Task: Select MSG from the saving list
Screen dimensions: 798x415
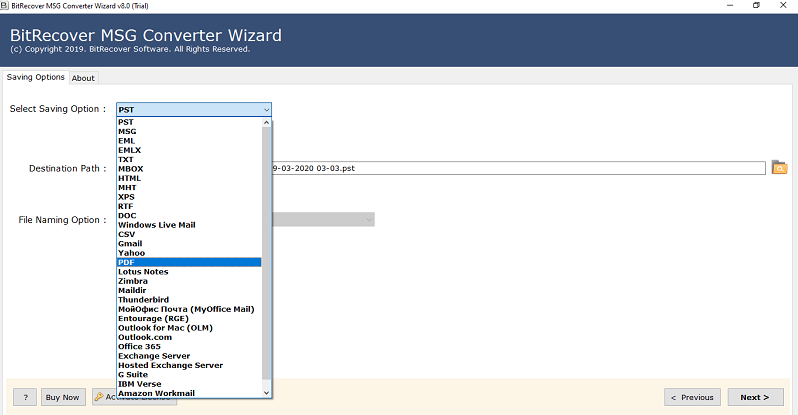Action: (x=189, y=131)
